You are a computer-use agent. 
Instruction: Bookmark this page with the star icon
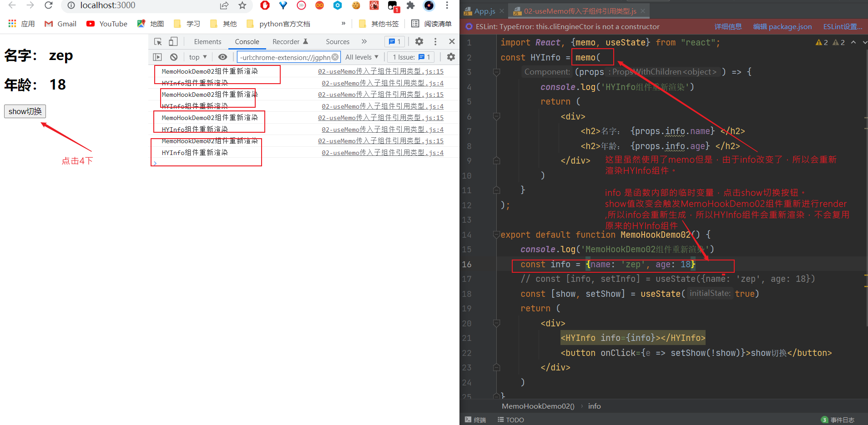(242, 5)
